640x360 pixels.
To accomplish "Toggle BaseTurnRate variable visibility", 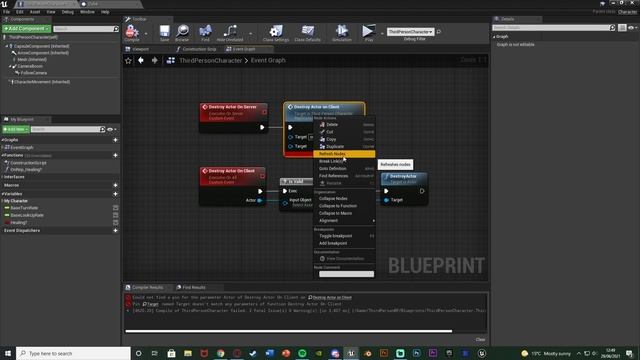I will click(116, 208).
